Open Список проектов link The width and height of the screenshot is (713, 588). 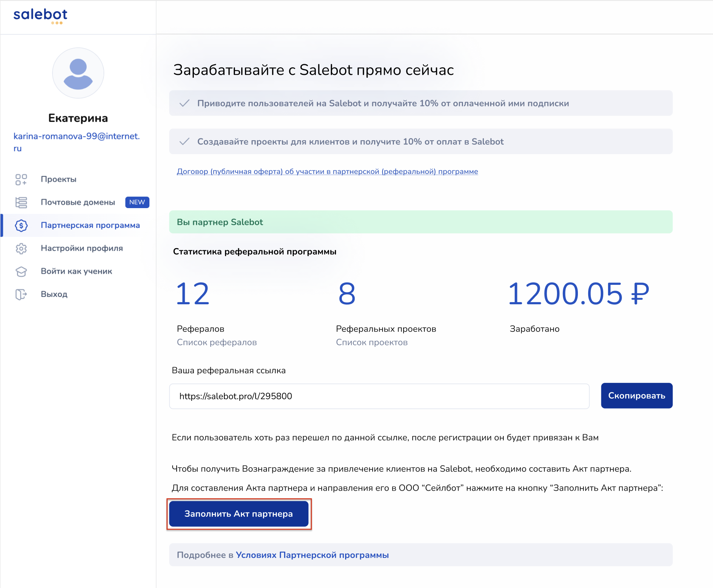pyautogui.click(x=372, y=342)
